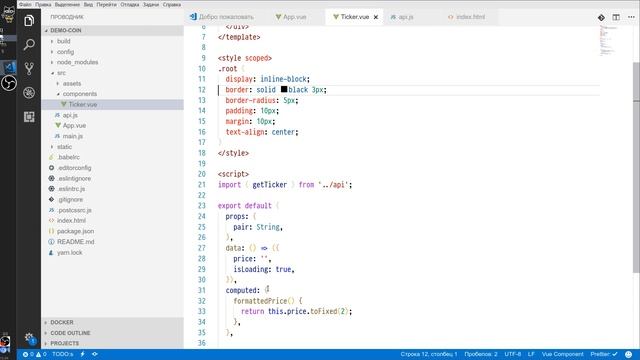Open package.json in the file tree
640x360 pixels.
(112, 231)
